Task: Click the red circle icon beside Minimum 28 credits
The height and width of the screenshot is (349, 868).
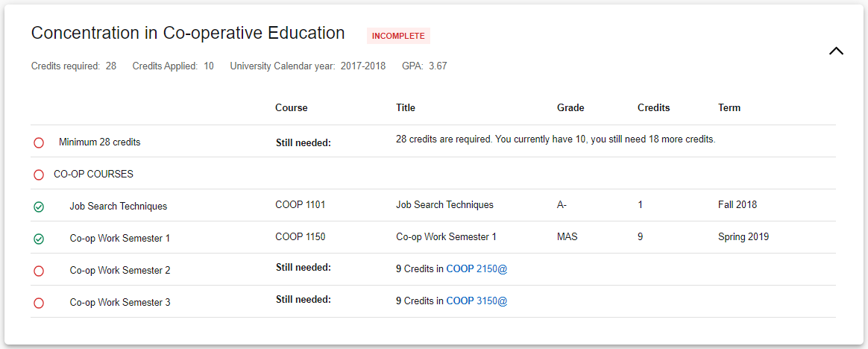Action: tap(39, 142)
